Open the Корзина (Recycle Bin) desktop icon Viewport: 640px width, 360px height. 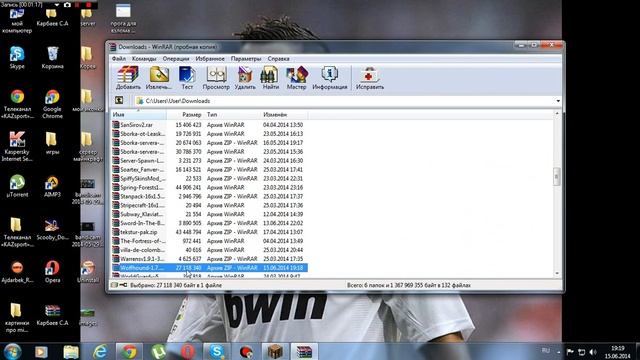52,58
